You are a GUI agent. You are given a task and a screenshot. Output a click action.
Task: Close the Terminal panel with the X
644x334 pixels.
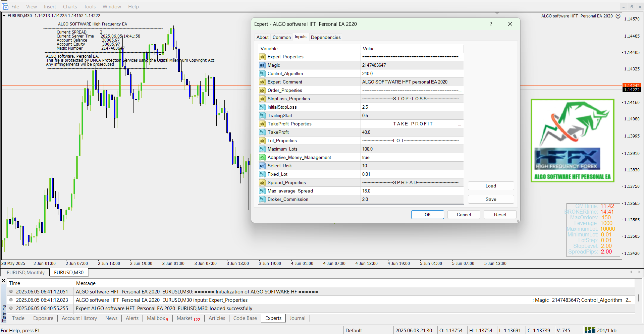pos(3,281)
